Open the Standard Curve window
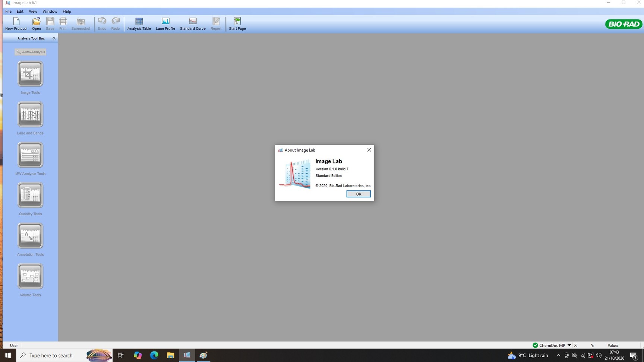Screen dimensions: 644x362 (193, 24)
